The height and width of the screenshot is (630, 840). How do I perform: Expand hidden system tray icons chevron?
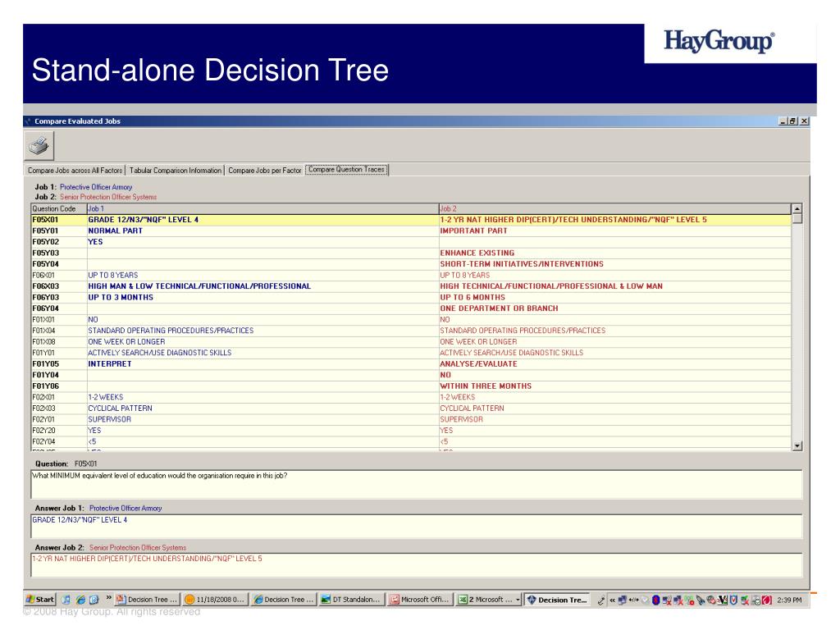coord(612,600)
